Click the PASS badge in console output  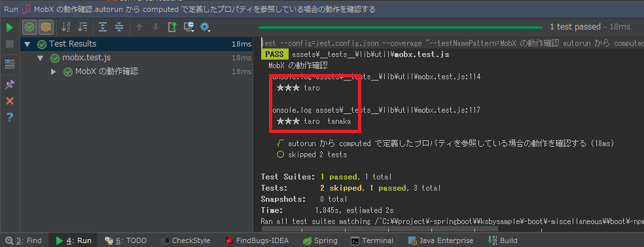pyautogui.click(x=275, y=54)
